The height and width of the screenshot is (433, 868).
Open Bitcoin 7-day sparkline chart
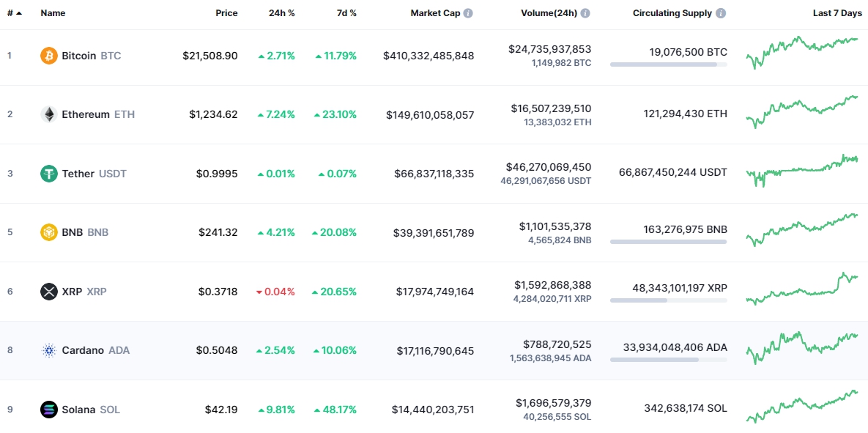click(x=802, y=52)
